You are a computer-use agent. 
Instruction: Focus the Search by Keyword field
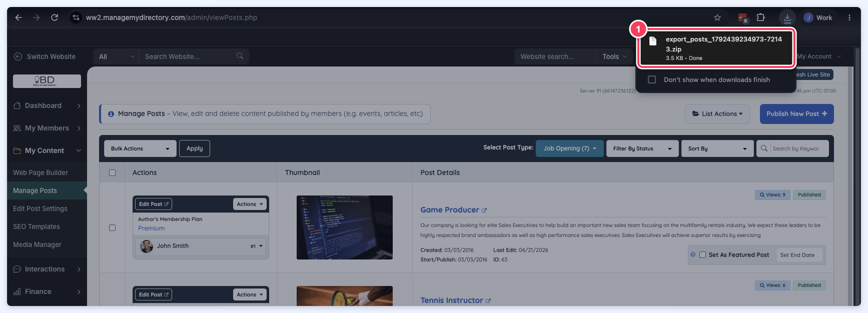point(799,148)
